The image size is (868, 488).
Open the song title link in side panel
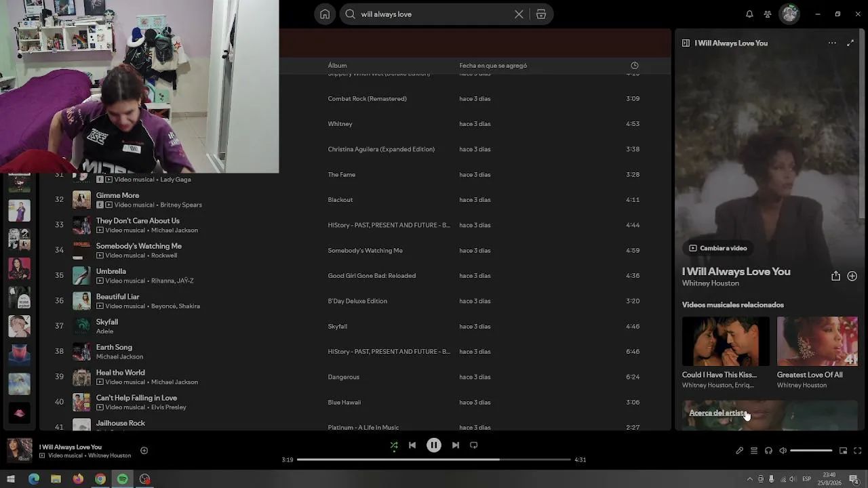coord(736,271)
